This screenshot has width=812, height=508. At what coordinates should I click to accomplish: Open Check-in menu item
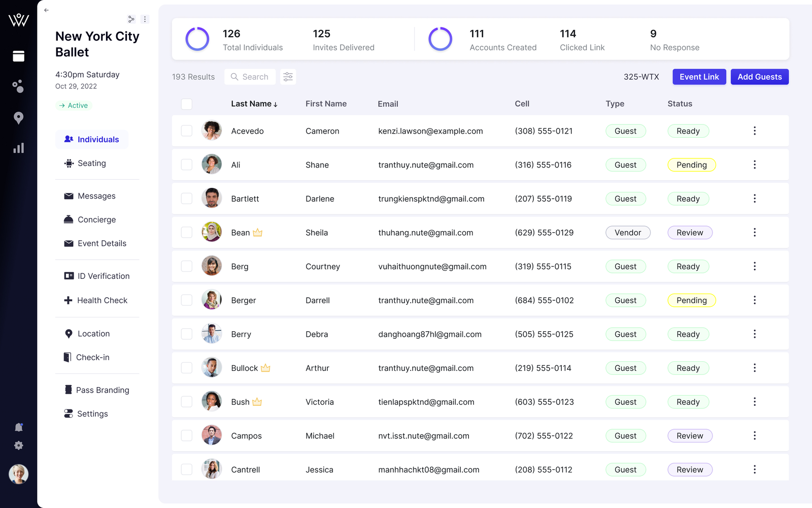86,357
